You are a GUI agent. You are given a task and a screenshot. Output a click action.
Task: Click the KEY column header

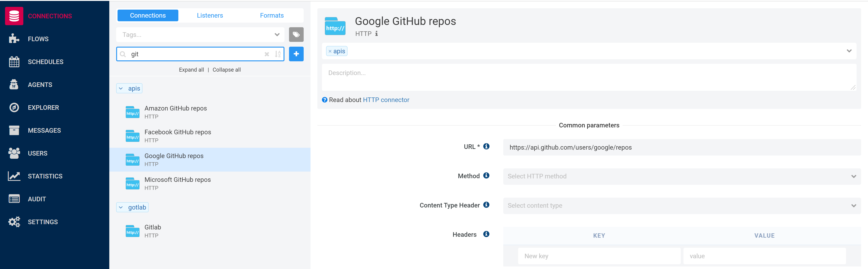599,236
